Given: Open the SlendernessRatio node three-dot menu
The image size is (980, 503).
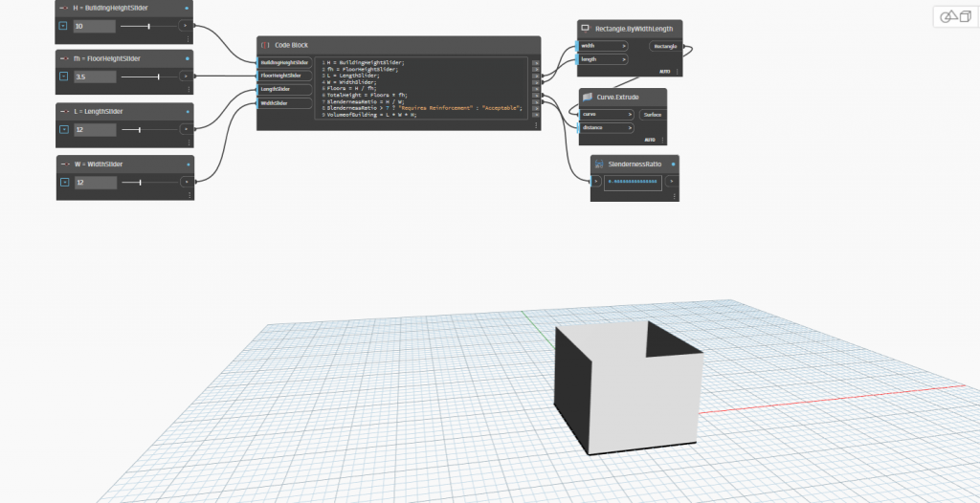Looking at the screenshot, I should [675, 196].
